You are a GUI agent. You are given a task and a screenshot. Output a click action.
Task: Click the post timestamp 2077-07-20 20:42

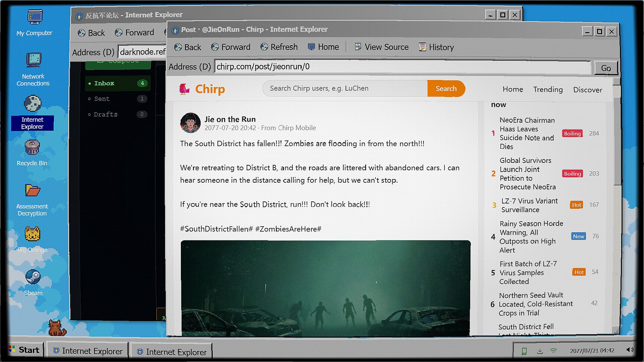coord(230,128)
